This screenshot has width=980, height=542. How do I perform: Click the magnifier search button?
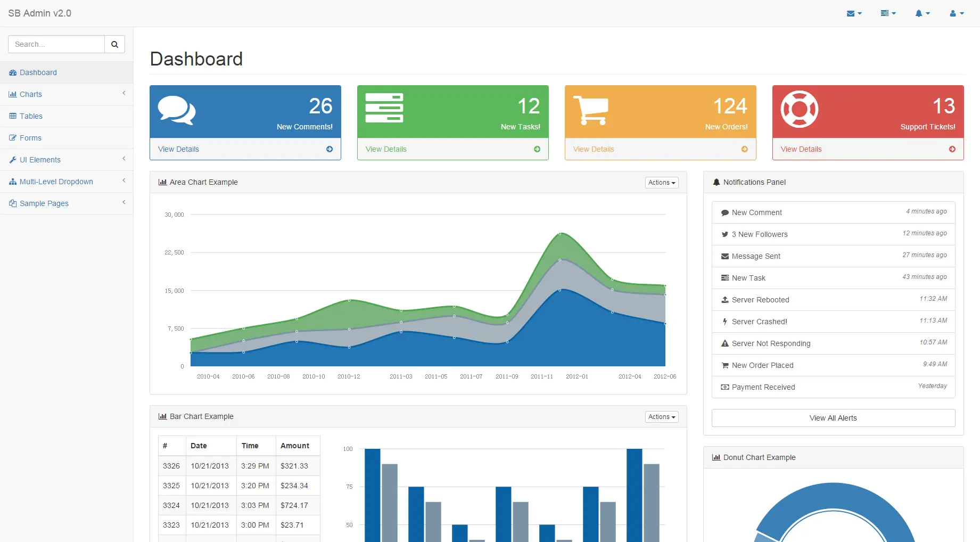(x=114, y=44)
